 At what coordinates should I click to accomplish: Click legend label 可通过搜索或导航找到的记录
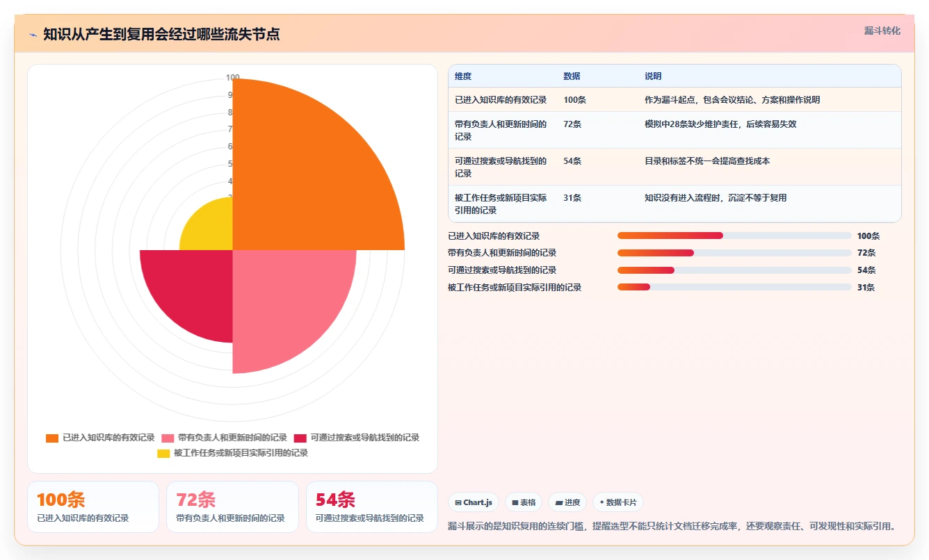coord(365,438)
